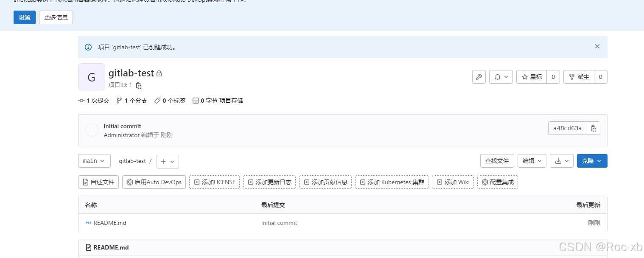Click the fork count 0
The image size is (644, 258).
(601, 77)
